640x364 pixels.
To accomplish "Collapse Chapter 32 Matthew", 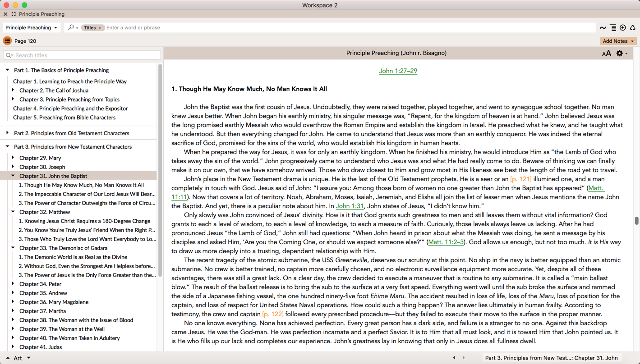I will coord(13,212).
